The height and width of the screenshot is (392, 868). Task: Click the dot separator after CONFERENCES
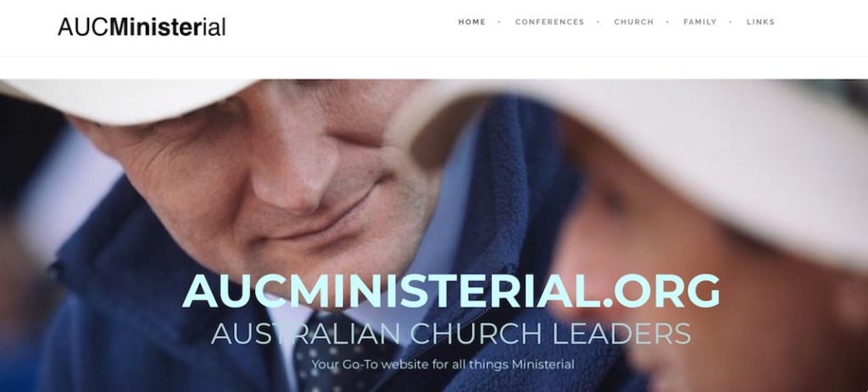click(599, 22)
